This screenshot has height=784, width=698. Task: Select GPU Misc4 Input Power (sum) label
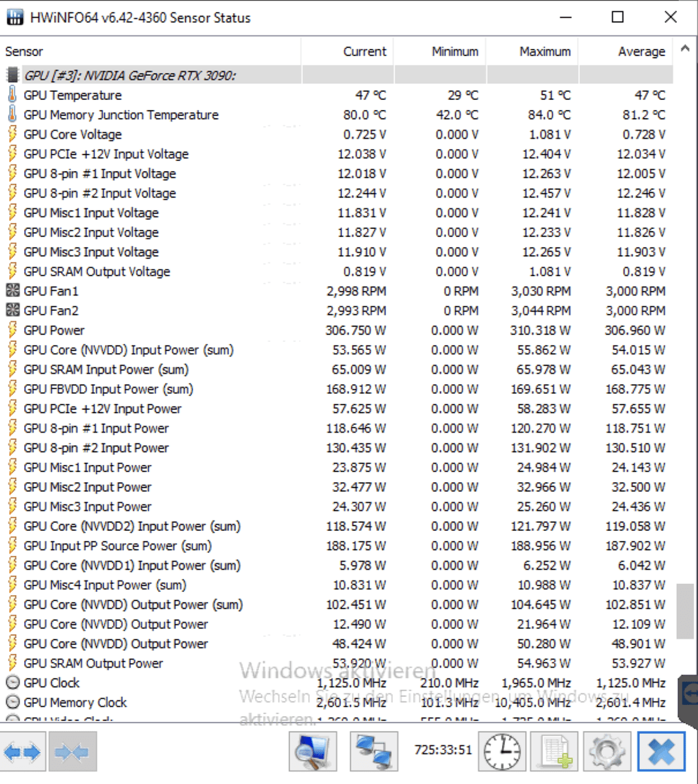pyautogui.click(x=105, y=585)
